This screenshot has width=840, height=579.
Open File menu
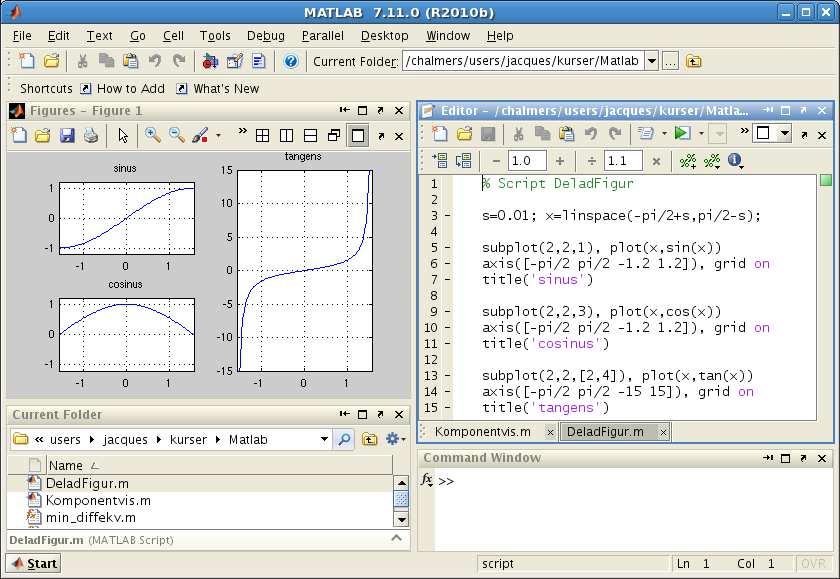coord(22,36)
